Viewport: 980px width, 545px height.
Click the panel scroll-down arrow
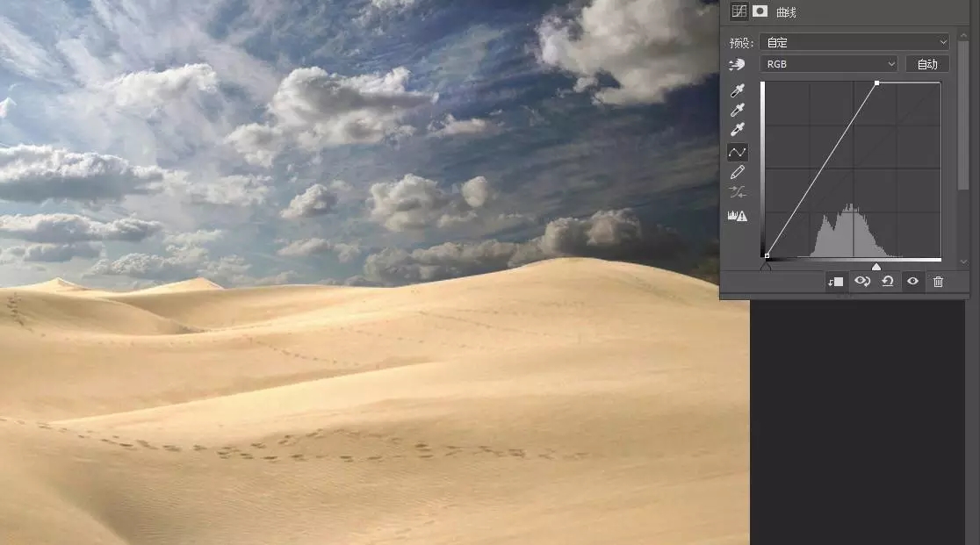point(963,262)
